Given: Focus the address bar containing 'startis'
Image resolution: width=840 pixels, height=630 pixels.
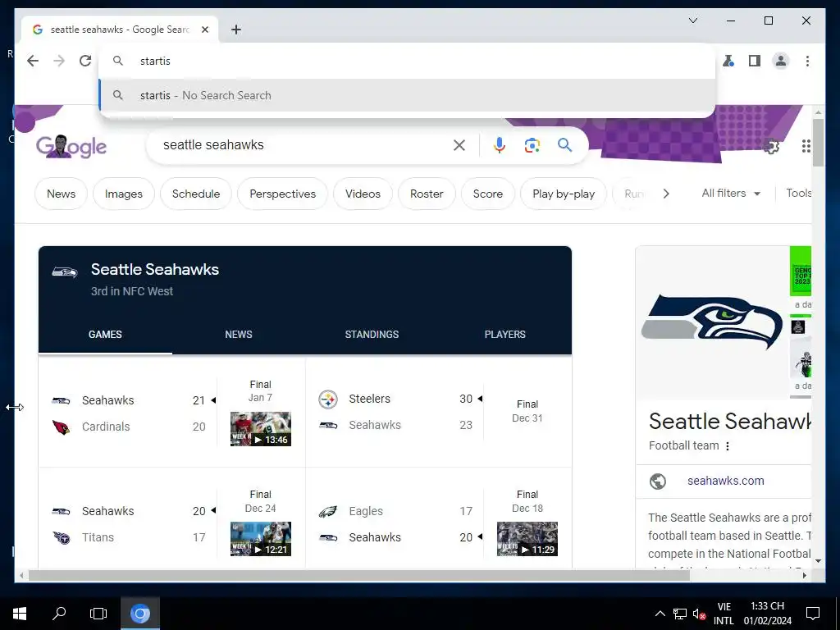Looking at the screenshot, I should pos(407,61).
